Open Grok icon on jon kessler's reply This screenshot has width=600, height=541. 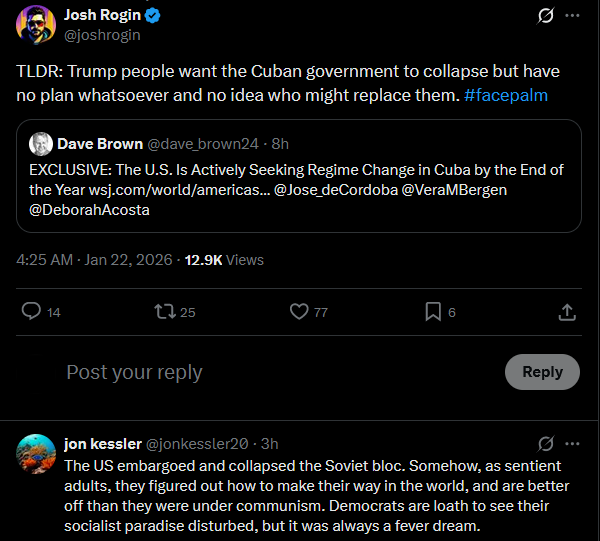pos(546,443)
